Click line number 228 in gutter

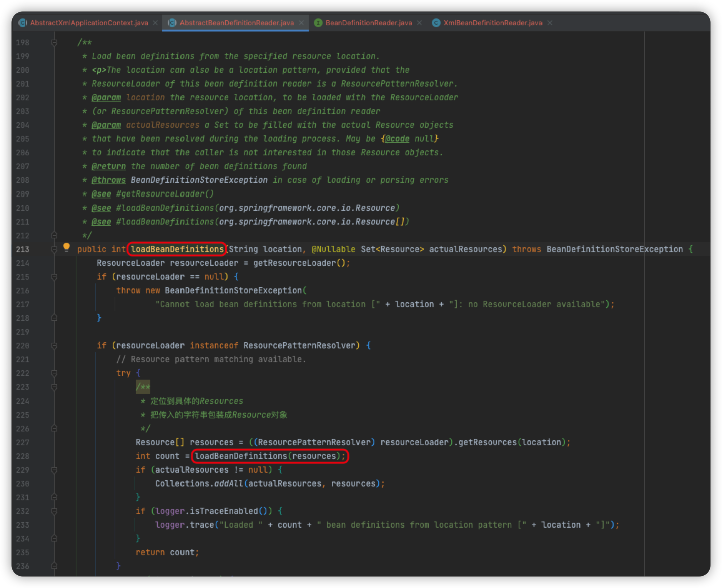click(x=23, y=456)
